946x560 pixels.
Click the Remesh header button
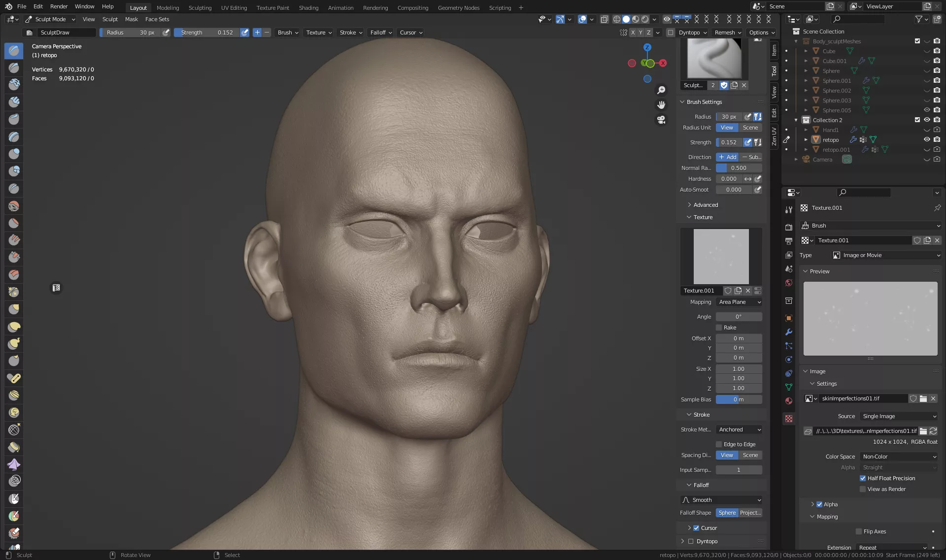(x=728, y=33)
